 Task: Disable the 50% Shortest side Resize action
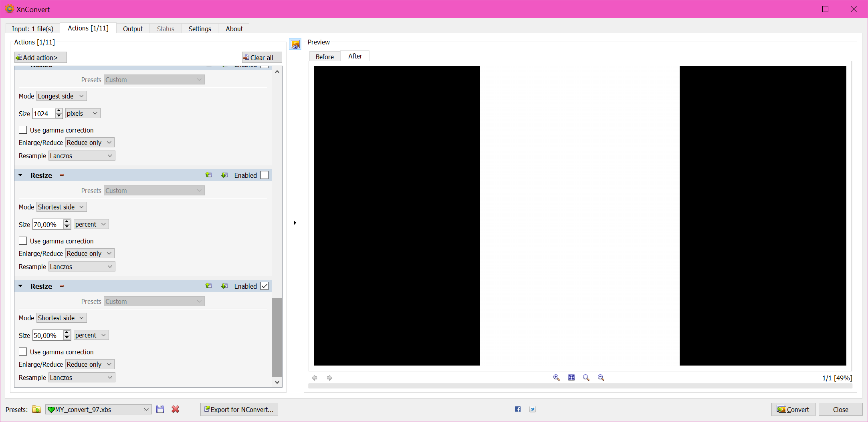264,286
